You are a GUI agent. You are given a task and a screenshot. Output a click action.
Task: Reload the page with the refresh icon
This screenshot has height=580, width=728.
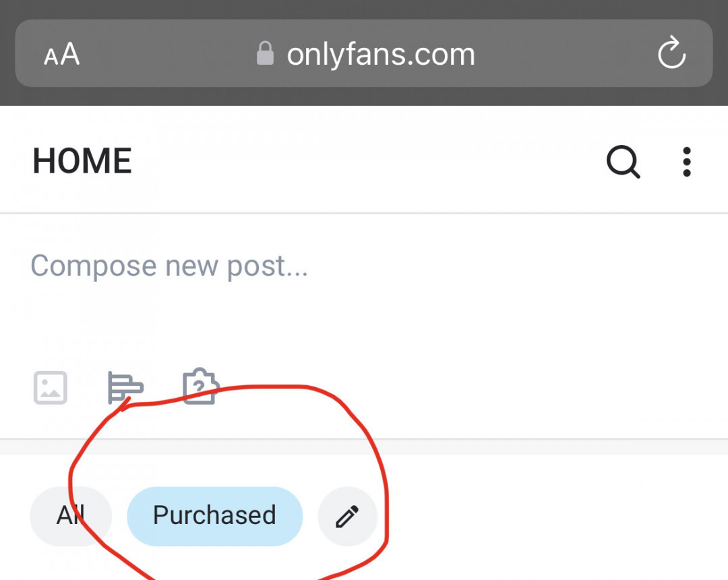[671, 54]
